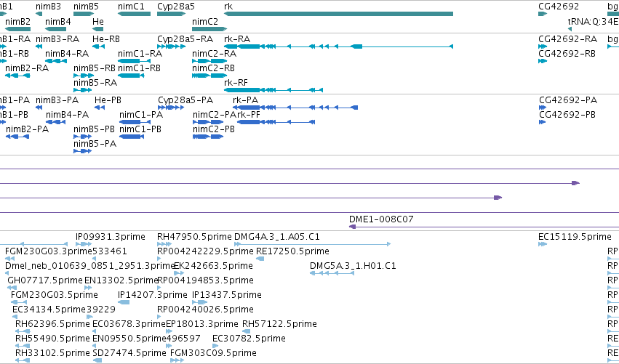This screenshot has height=364, width=619.
Task: Select the RH57122.5prime EST label
Action: click(x=279, y=325)
